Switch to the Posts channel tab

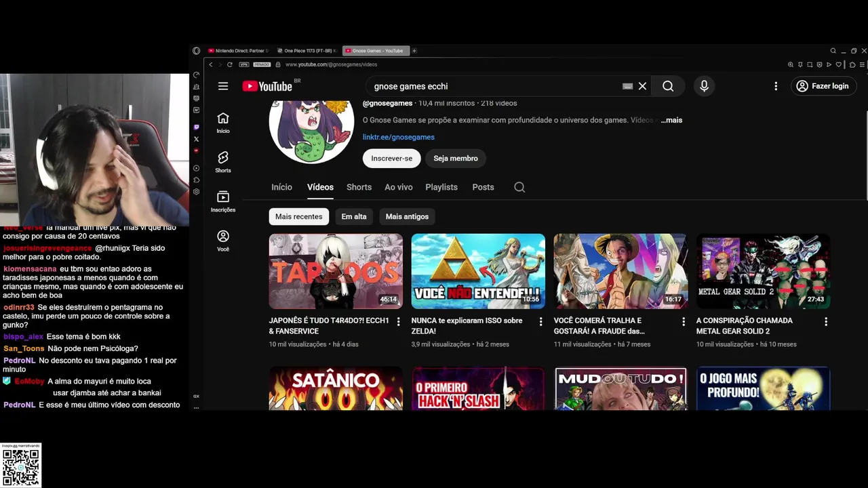pyautogui.click(x=483, y=187)
